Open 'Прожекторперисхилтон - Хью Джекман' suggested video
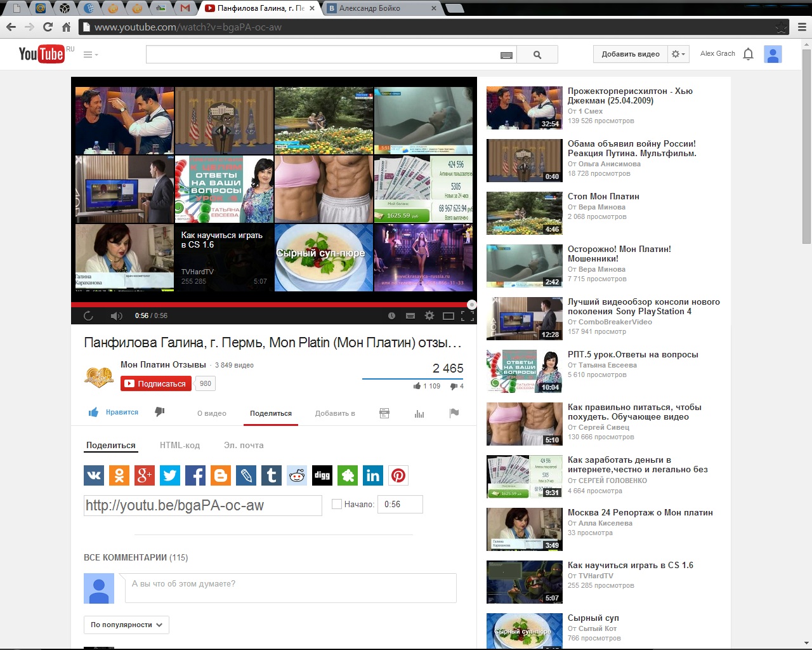The width and height of the screenshot is (812, 650). [630, 96]
